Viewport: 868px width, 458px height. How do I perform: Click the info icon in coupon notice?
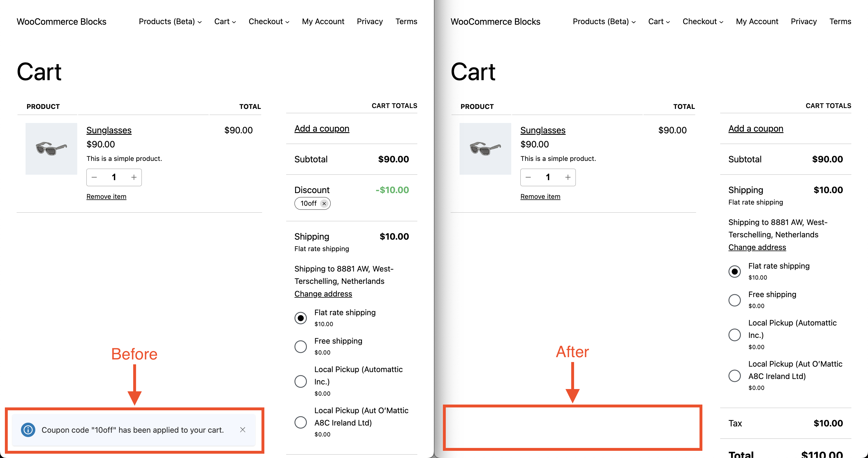[28, 430]
